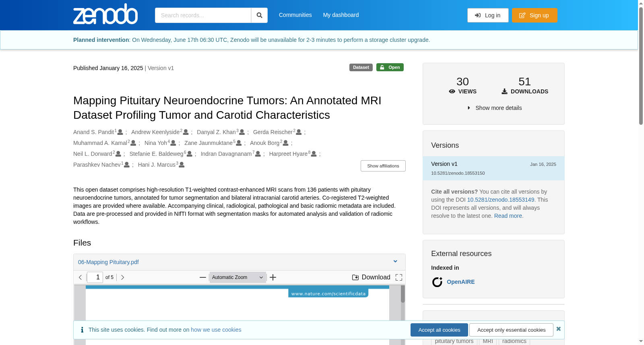Open author link Anand S. Pandit

click(x=93, y=132)
